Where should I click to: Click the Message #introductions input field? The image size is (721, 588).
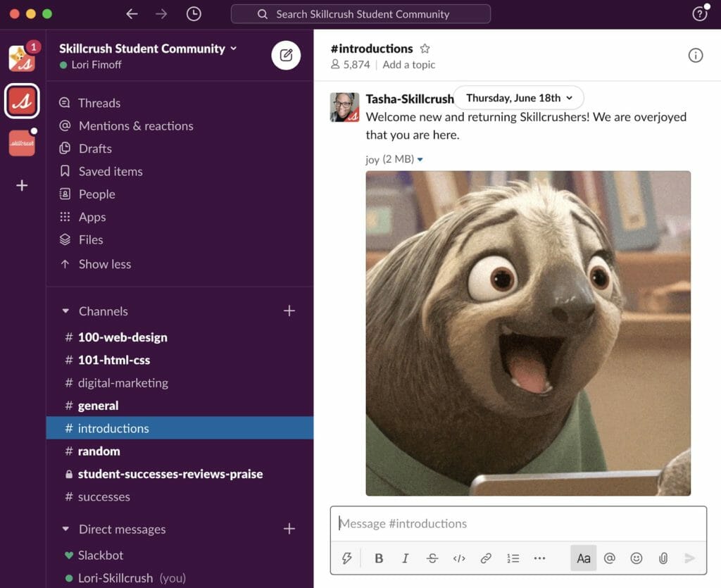518,524
